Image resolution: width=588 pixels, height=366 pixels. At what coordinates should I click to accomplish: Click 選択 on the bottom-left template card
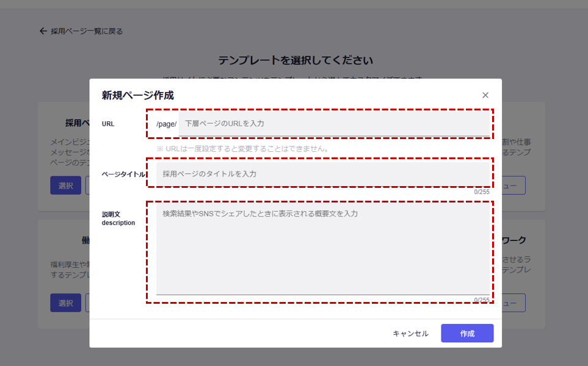(65, 303)
